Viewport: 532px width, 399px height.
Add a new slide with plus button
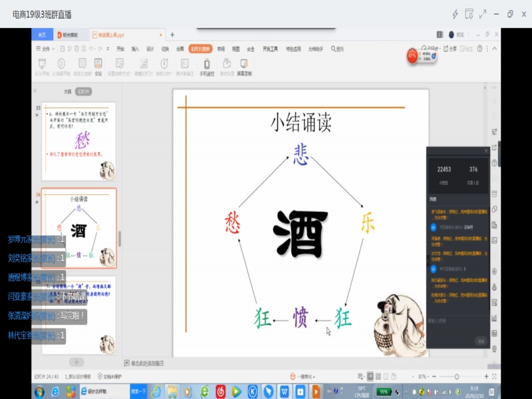pyautogui.click(x=76, y=362)
